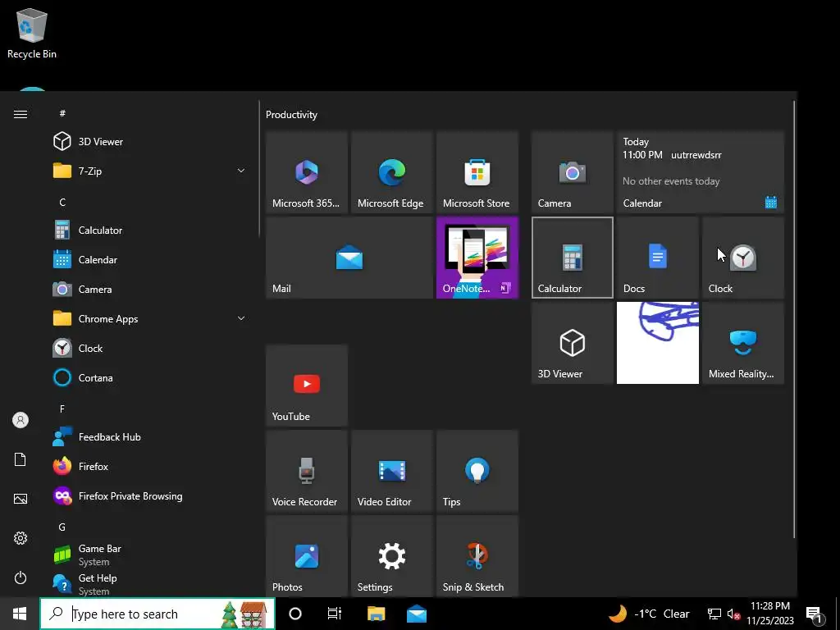Screen dimensions: 840x630
Task: Click the G letter header
Action: click(x=62, y=527)
